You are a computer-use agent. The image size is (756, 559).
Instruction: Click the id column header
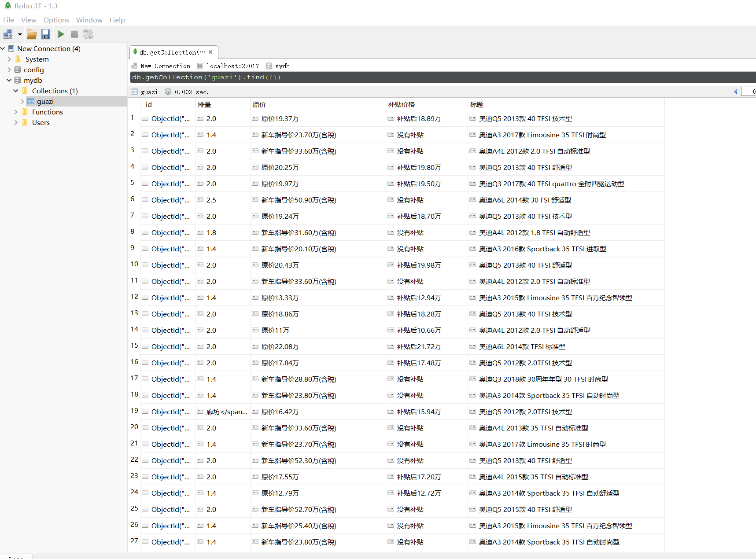point(167,104)
